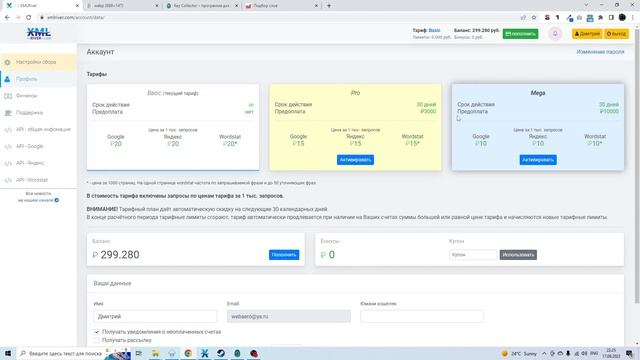Click the browser forward arrow
Screen dimensions: 640x360
[18, 18]
